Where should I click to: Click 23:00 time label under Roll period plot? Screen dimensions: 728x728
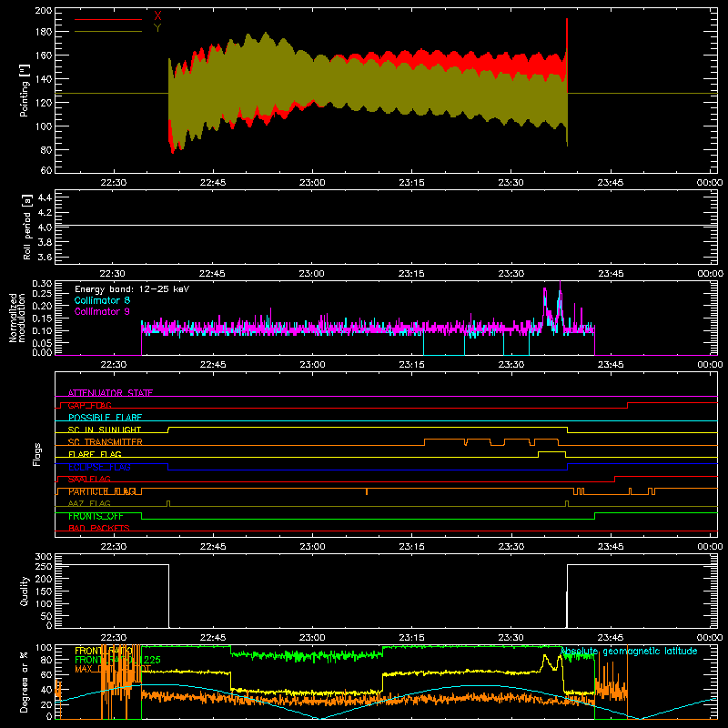pyautogui.click(x=312, y=274)
